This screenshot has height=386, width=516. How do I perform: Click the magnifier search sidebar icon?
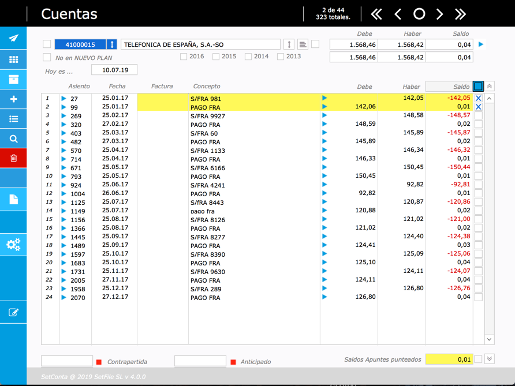point(13,139)
